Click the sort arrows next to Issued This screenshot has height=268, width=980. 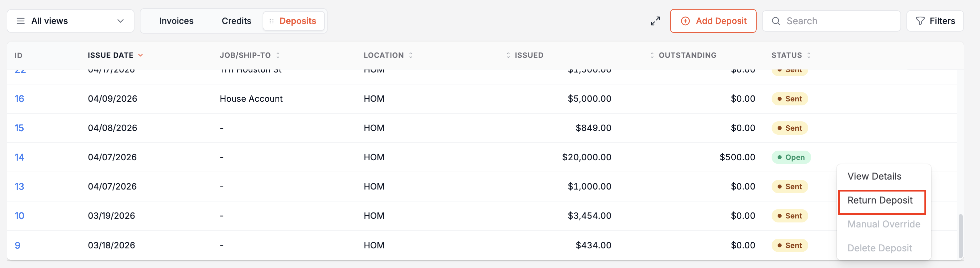[508, 55]
